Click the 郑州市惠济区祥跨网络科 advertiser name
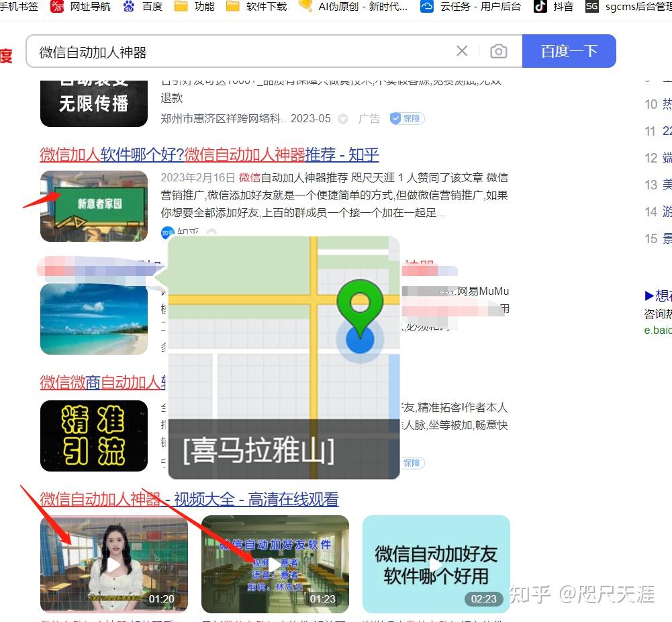The width and height of the screenshot is (672, 622). click(x=223, y=118)
